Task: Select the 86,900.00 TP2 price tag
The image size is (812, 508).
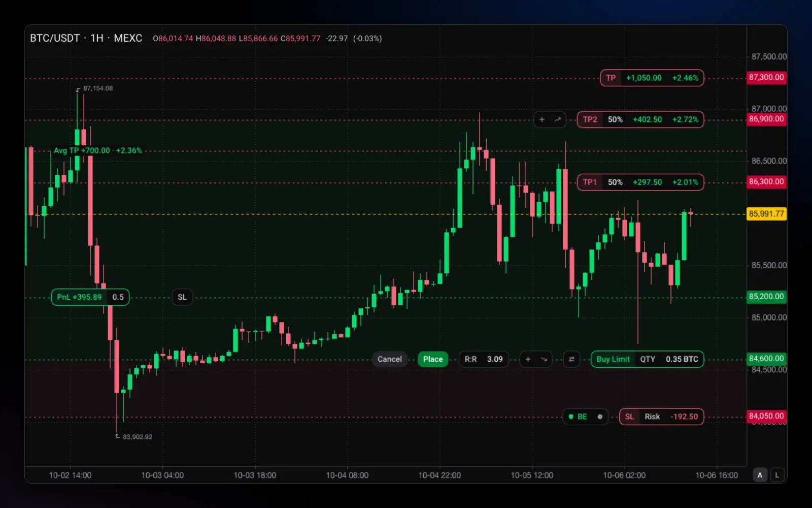Action: click(766, 119)
